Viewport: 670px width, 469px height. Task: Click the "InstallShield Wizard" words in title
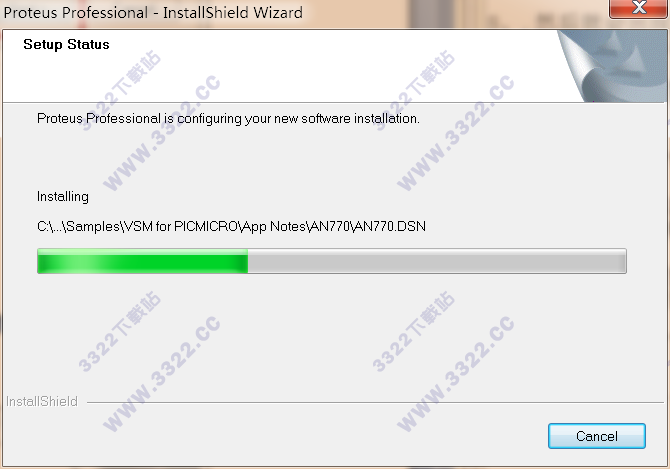(233, 12)
